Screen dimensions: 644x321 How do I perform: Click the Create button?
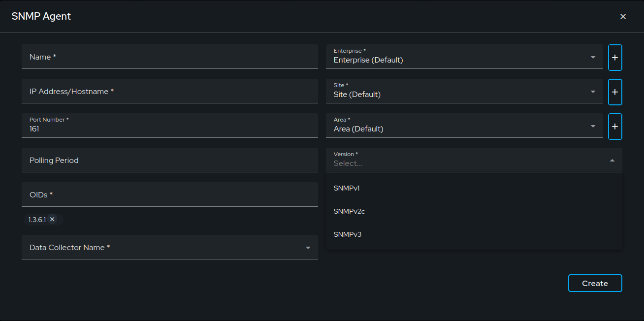[x=595, y=283]
